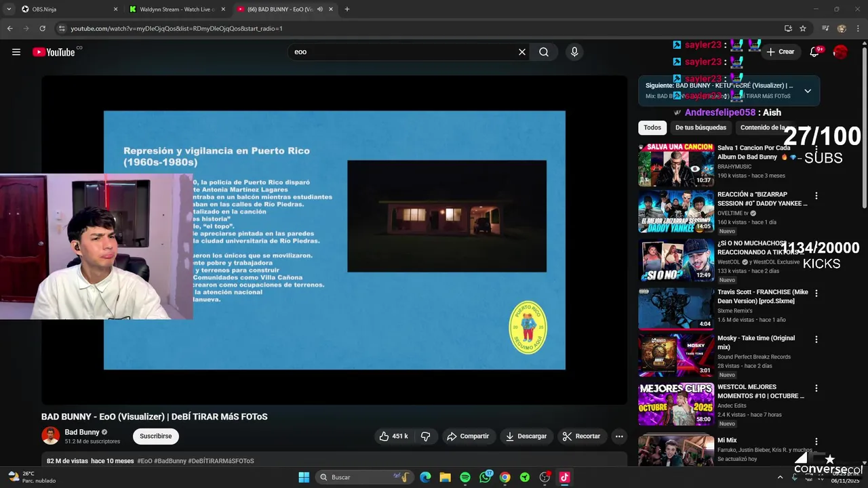This screenshot has width=868, height=488.
Task: Open the WESTCOL MEJORES CLIPS thumbnail
Action: pos(676,405)
